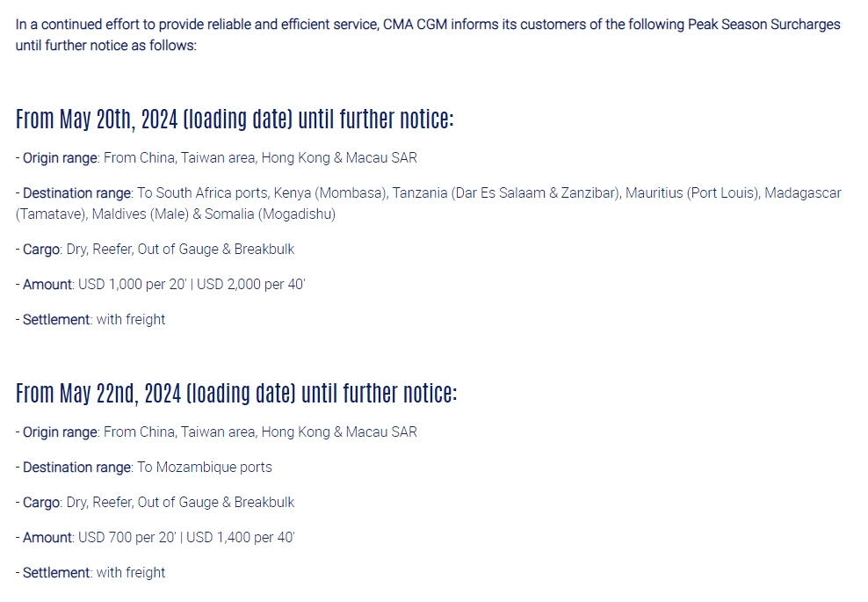The height and width of the screenshot is (602, 868).
Task: Click the intro paragraph about Peak Season Surcharges
Action: coord(428,35)
